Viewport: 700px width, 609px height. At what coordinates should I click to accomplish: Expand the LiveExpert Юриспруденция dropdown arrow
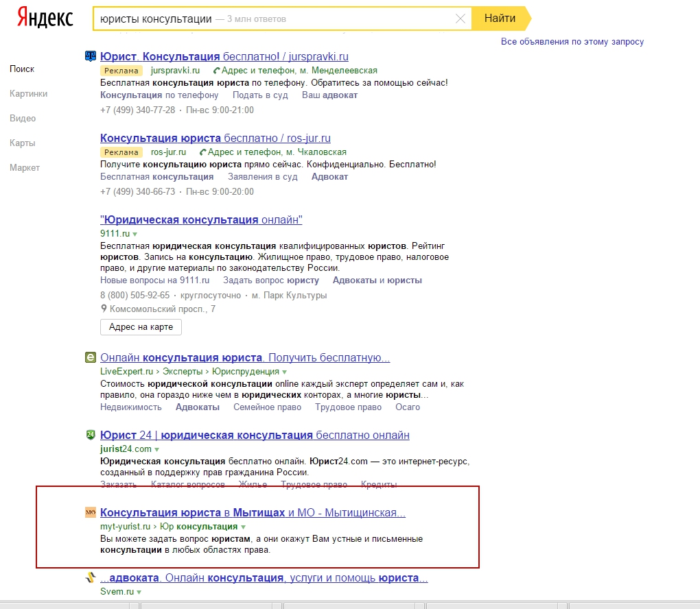click(x=284, y=372)
